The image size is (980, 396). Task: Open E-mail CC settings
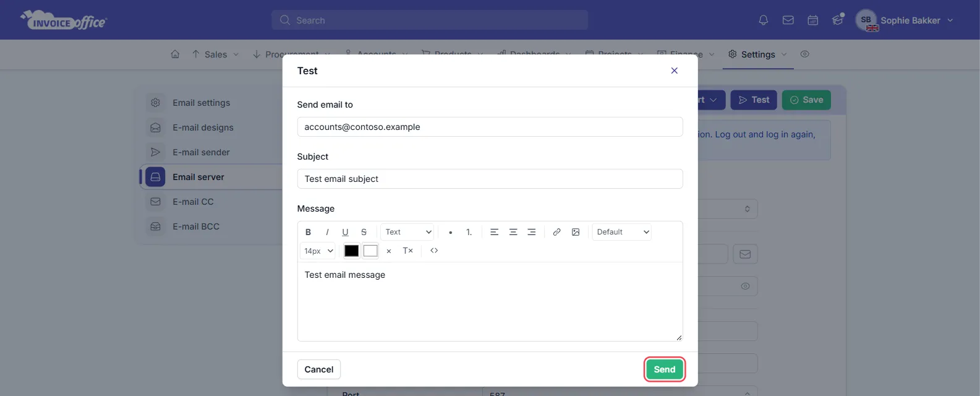click(x=193, y=202)
